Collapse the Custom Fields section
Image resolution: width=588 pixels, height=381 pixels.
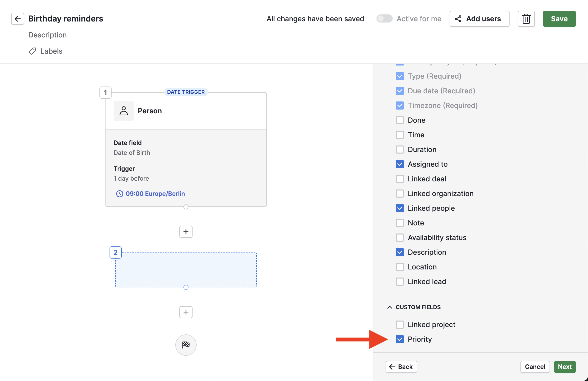[390, 307]
